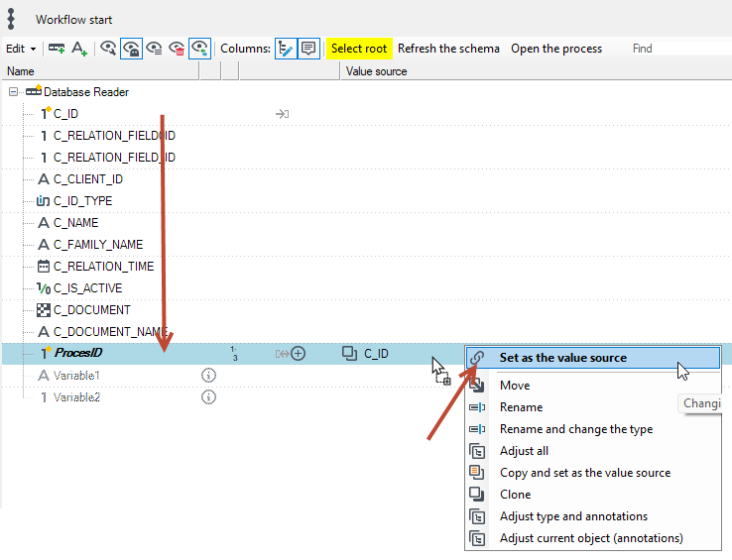Toggle the comments column icon
The image size is (732, 560).
tap(308, 49)
